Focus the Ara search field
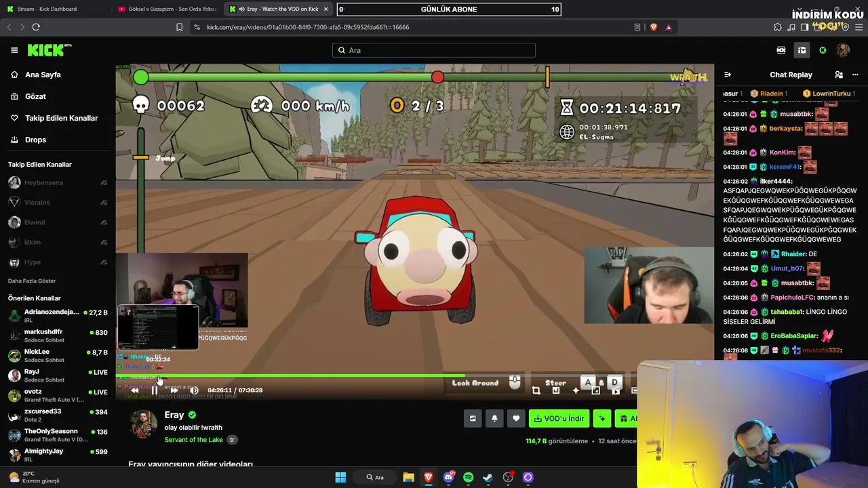 [x=434, y=50]
